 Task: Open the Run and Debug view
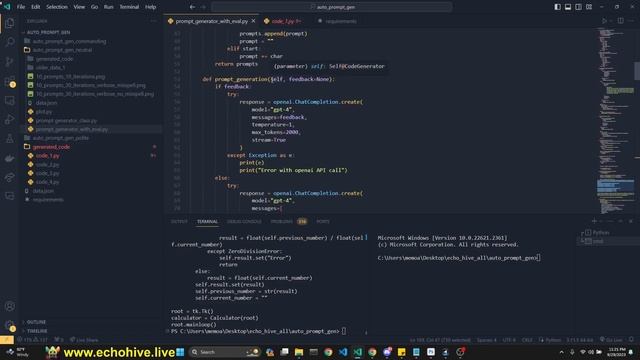tap(10, 120)
